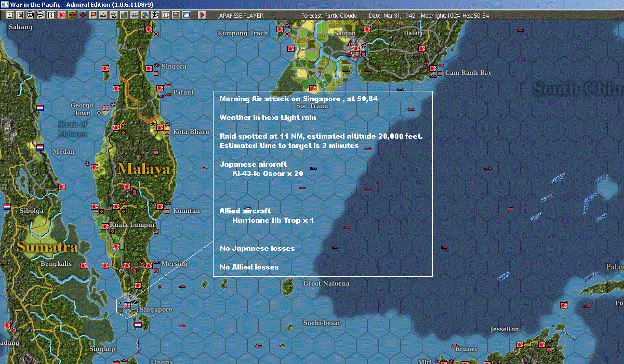Click the red plane on green background icon
Viewport: 624px width, 364px height.
pyautogui.click(x=72, y=15)
